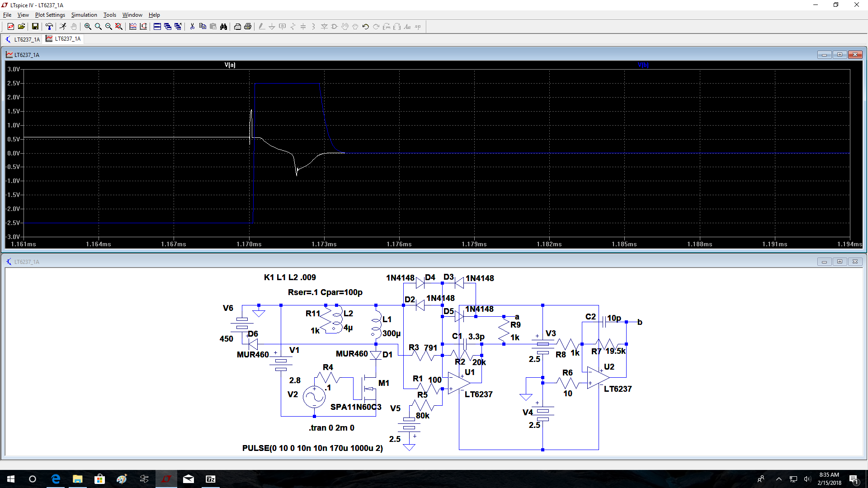The width and height of the screenshot is (868, 488).
Task: Click the 1.170ms time axis label
Action: pyautogui.click(x=249, y=244)
